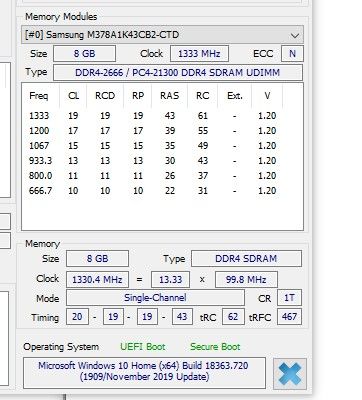Viewport: 362px width, 400px height.
Task: Select the 1200 frequency row
Action: click(153, 131)
